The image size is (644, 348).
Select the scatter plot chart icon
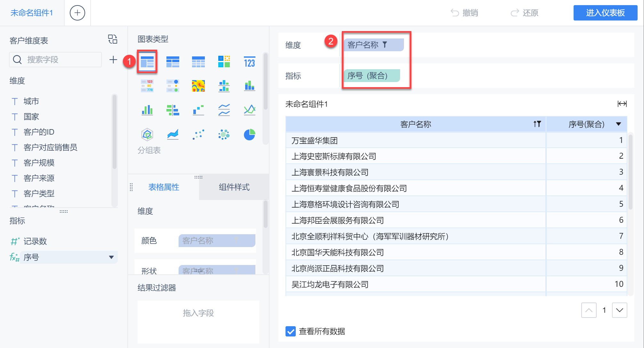tap(198, 135)
